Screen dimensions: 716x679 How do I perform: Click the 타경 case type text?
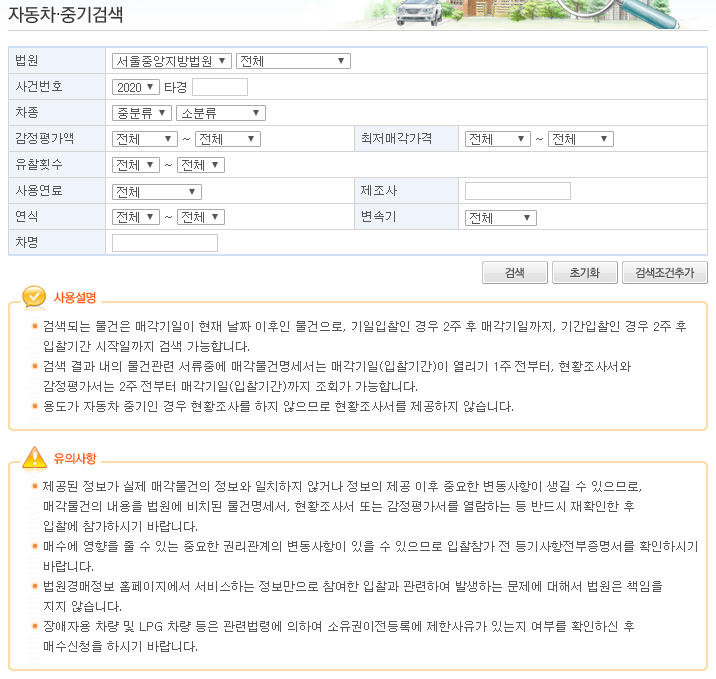tap(175, 87)
